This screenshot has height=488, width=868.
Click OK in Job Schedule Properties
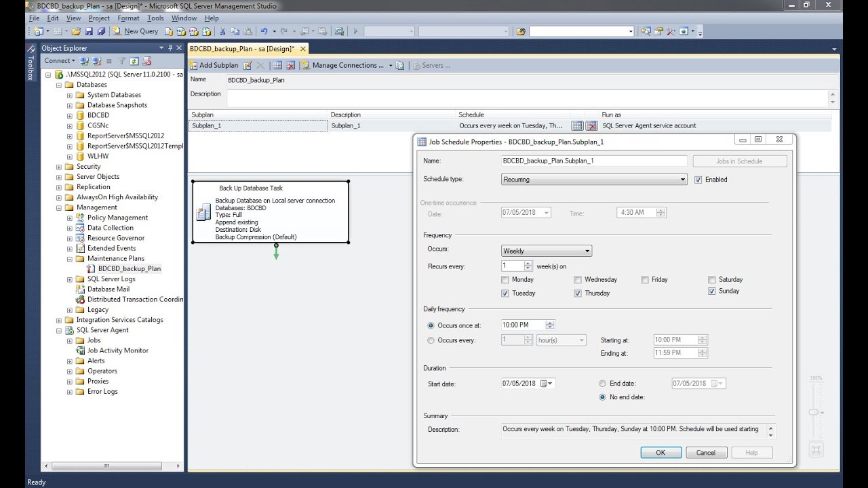(x=660, y=452)
